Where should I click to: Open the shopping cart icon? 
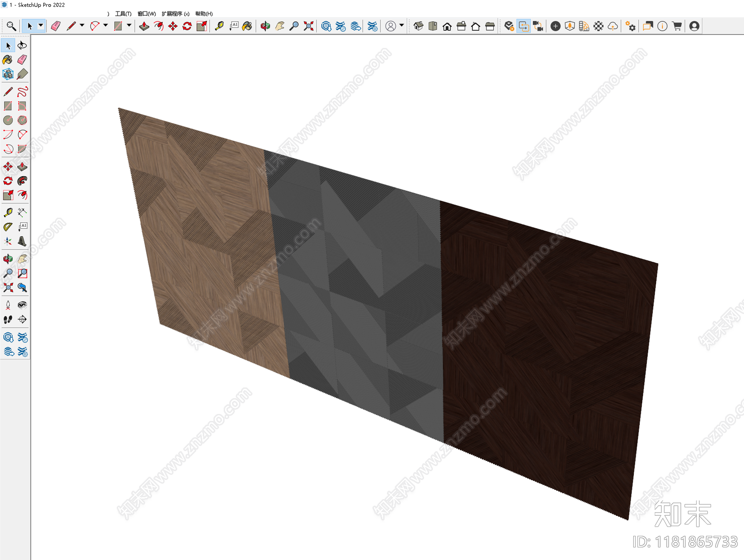(677, 26)
